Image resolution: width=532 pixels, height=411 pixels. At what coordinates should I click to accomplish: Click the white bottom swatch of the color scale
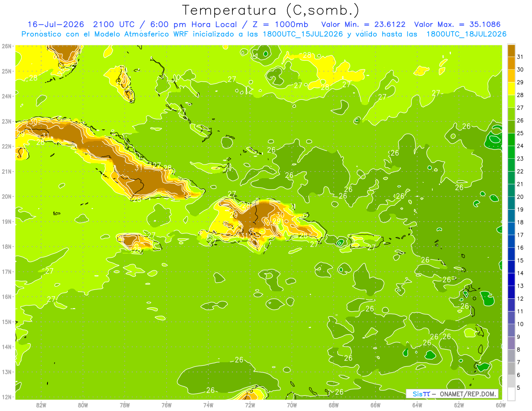511,394
